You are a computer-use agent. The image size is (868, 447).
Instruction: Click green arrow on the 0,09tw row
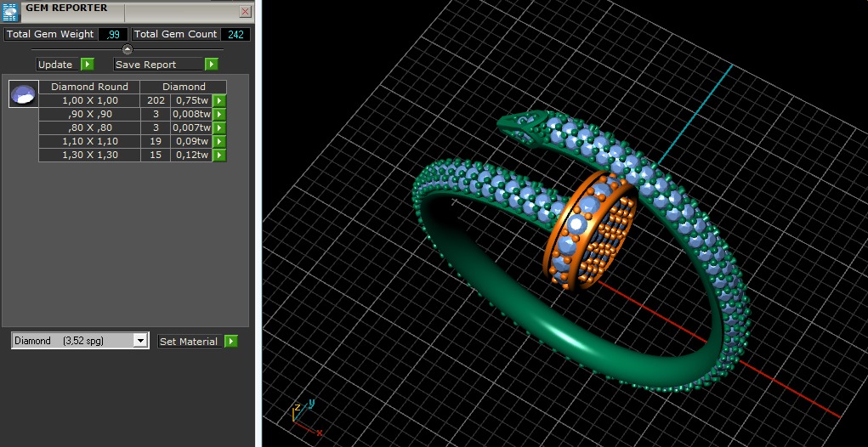[x=220, y=141]
